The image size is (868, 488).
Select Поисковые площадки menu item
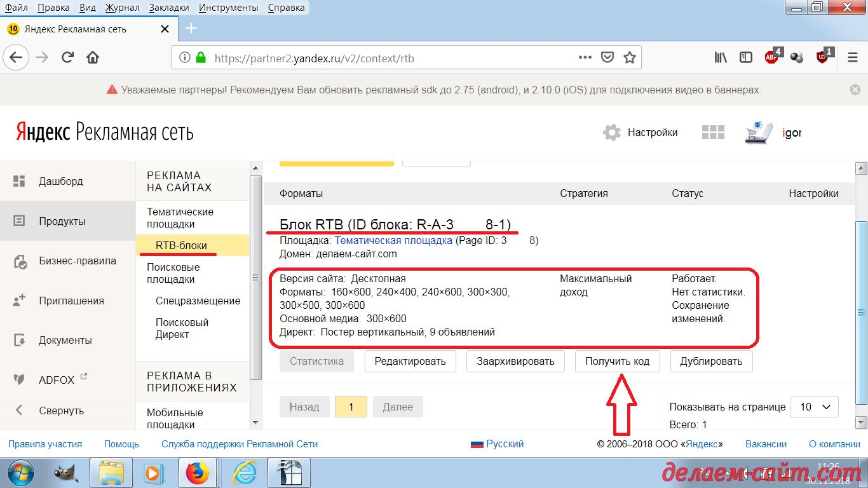tap(173, 273)
